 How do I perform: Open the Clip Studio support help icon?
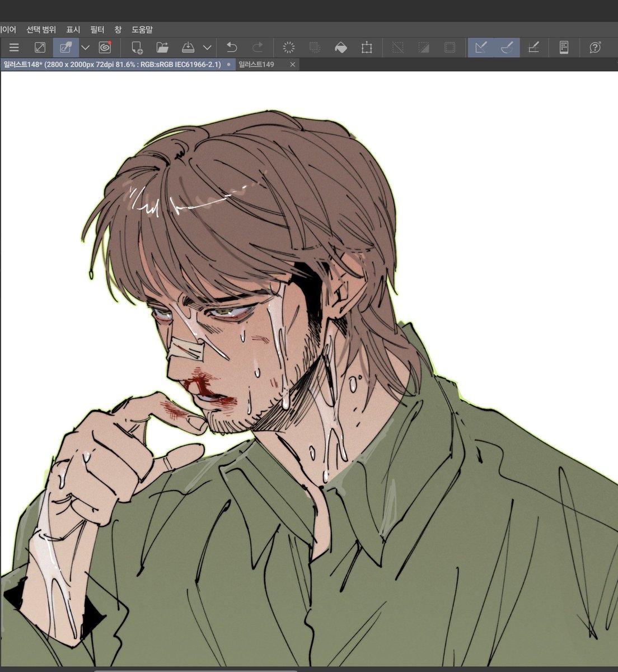pos(596,48)
